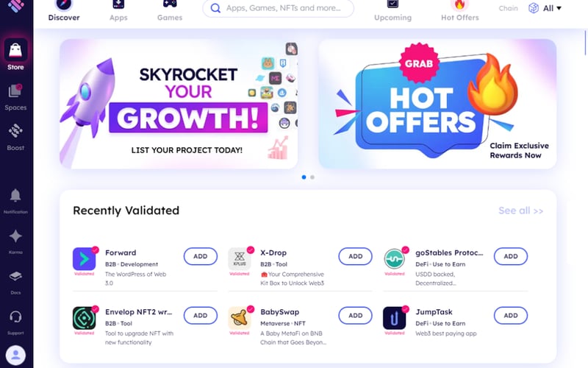The image size is (588, 368).
Task: Open the Support headset icon
Action: (x=15, y=316)
